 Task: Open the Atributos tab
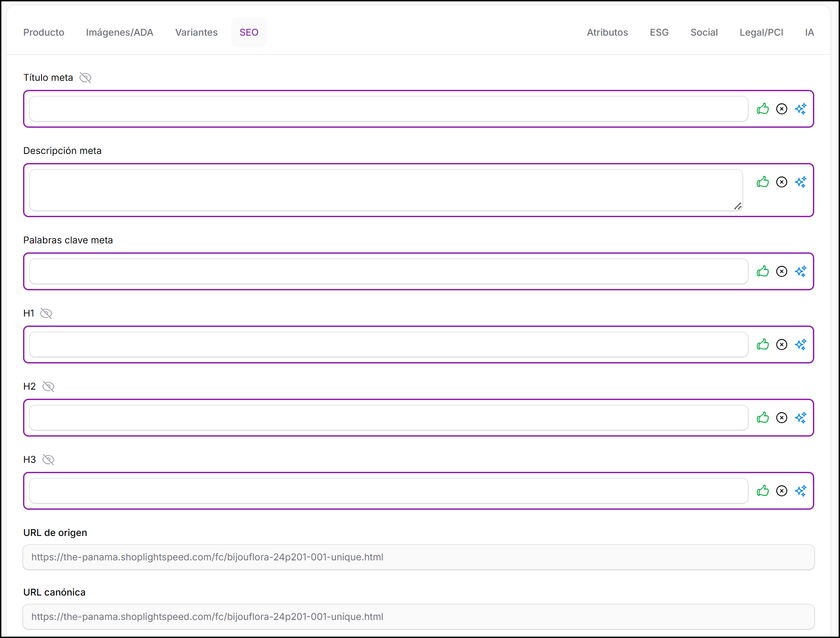pos(607,33)
